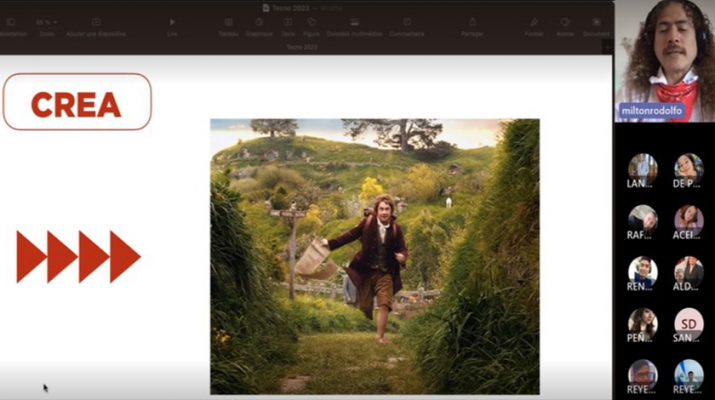Click the Hobbit image on the slide
The image size is (715, 400).
click(374, 256)
